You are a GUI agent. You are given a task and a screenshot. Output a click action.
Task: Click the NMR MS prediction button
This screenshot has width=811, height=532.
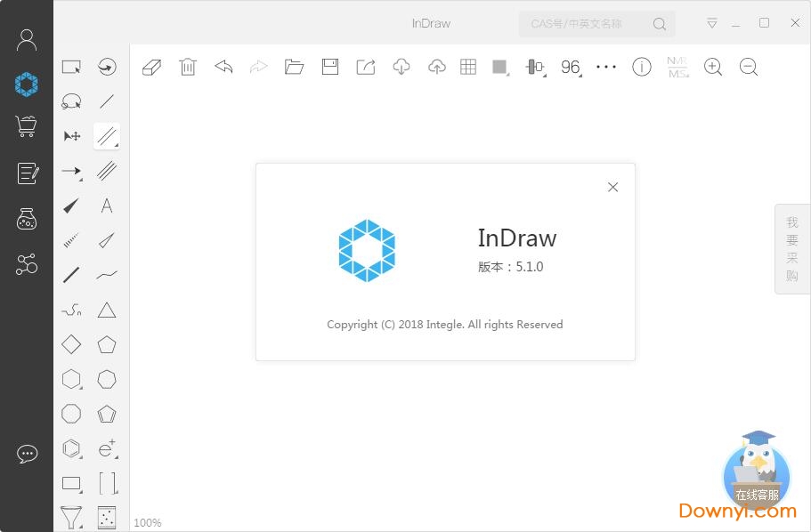click(677, 68)
